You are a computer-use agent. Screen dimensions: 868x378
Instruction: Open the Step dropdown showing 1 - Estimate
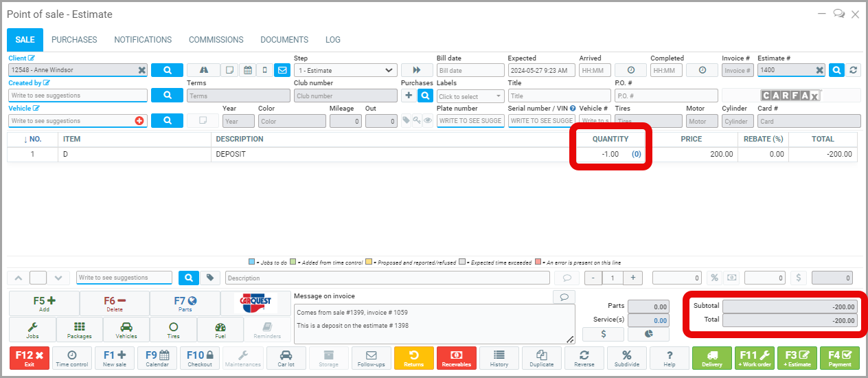coord(345,70)
